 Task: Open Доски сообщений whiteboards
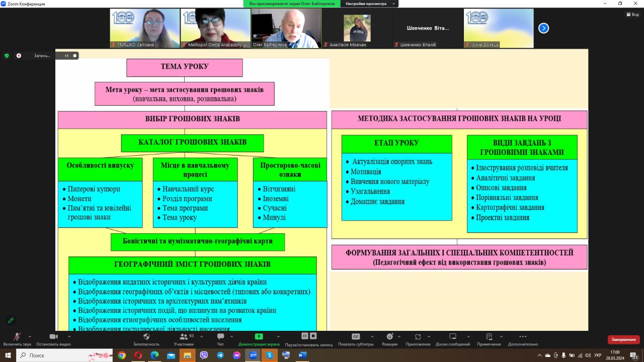453,337
